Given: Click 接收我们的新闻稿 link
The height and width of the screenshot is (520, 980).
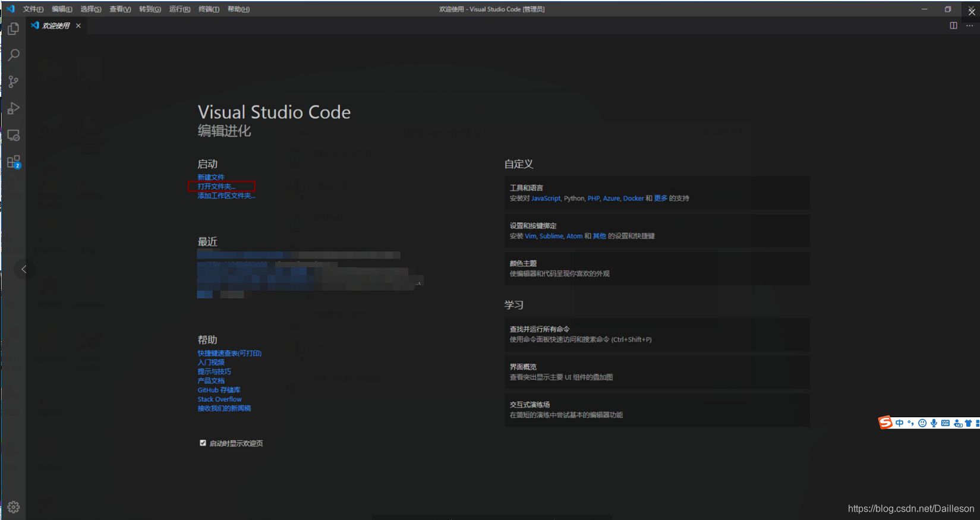Looking at the screenshot, I should pyautogui.click(x=224, y=408).
